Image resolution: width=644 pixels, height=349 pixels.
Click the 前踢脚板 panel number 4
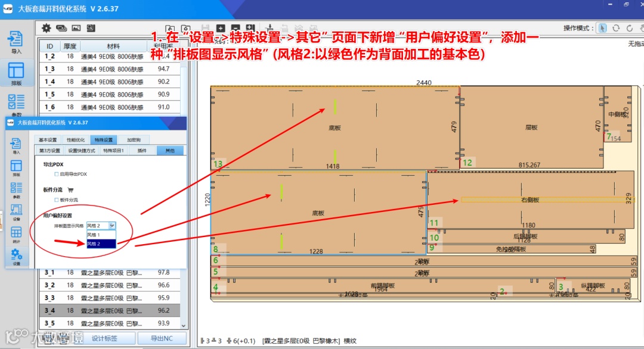click(x=382, y=286)
